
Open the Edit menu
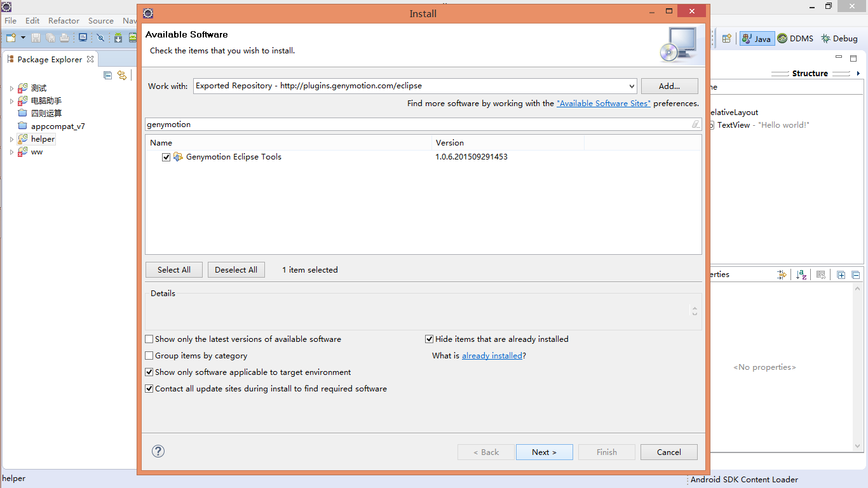click(x=32, y=20)
